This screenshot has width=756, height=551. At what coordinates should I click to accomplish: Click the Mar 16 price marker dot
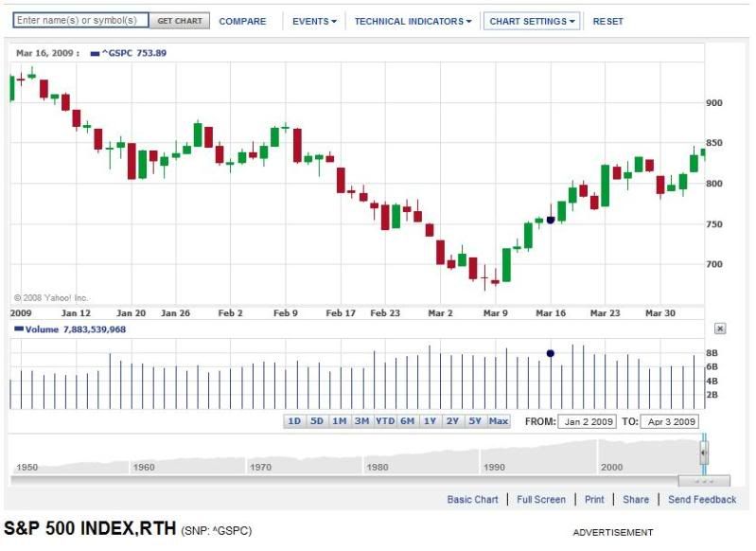[x=551, y=220]
